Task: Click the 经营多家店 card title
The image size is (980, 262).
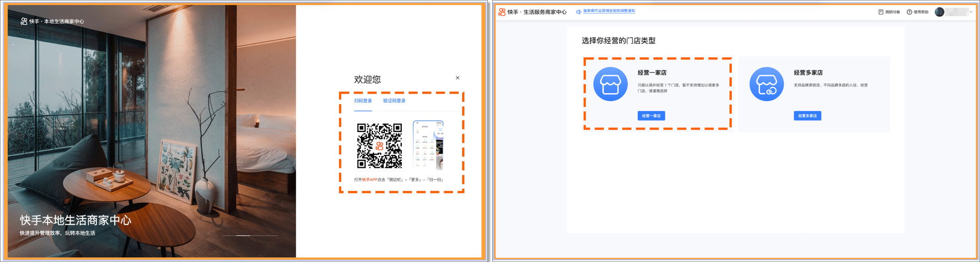Action: pos(808,73)
